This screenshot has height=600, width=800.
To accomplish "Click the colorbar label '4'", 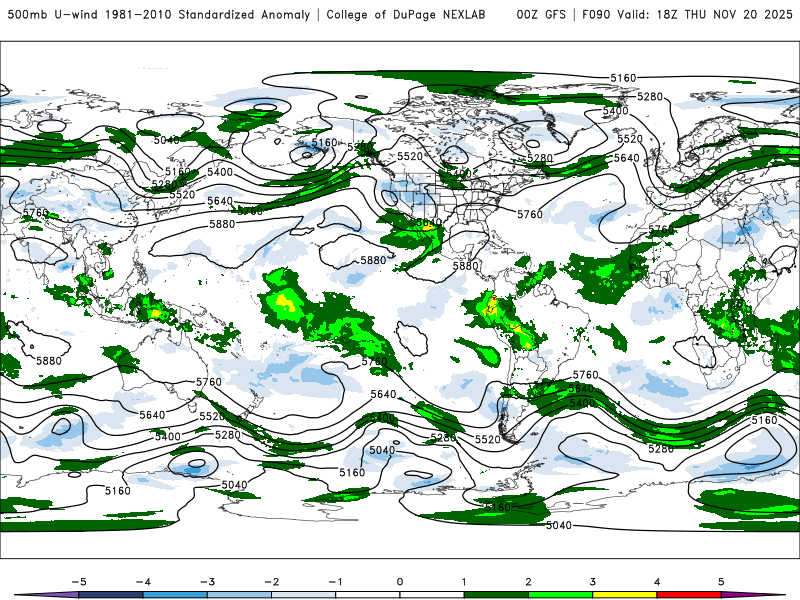I will 657,582.
